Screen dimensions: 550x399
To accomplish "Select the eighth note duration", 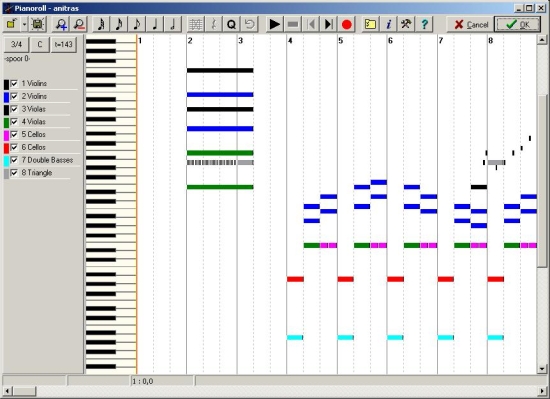I will 137,24.
